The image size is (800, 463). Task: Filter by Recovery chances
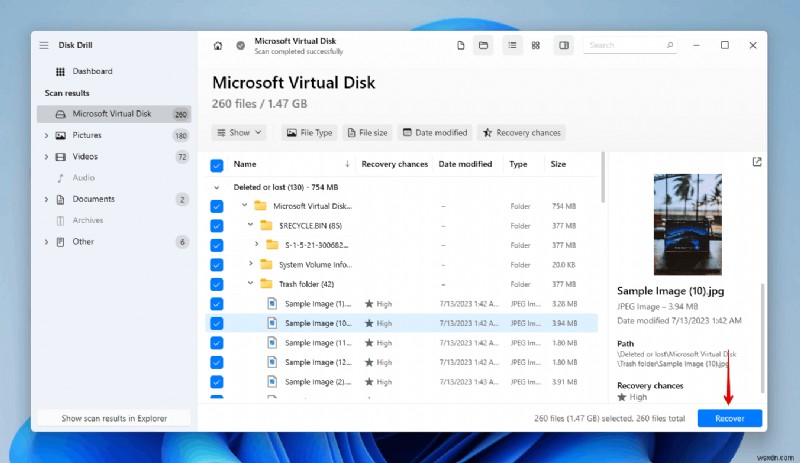[521, 133]
